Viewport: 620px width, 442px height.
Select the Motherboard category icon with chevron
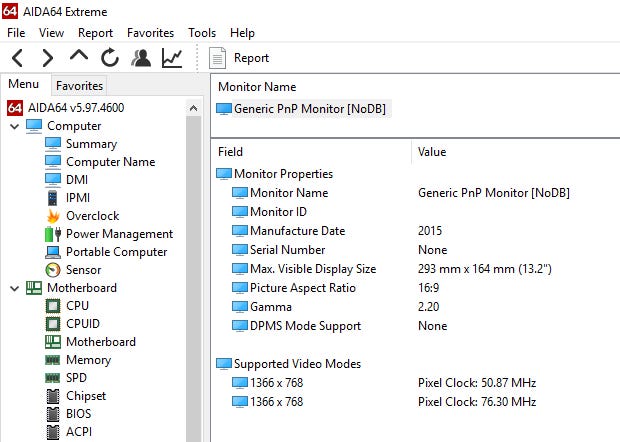[34, 288]
